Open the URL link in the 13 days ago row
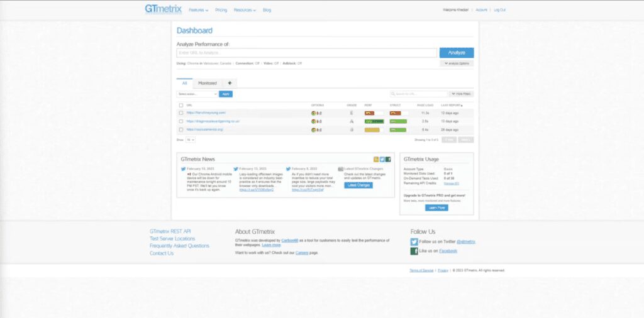The width and height of the screenshot is (644, 318). click(x=213, y=121)
